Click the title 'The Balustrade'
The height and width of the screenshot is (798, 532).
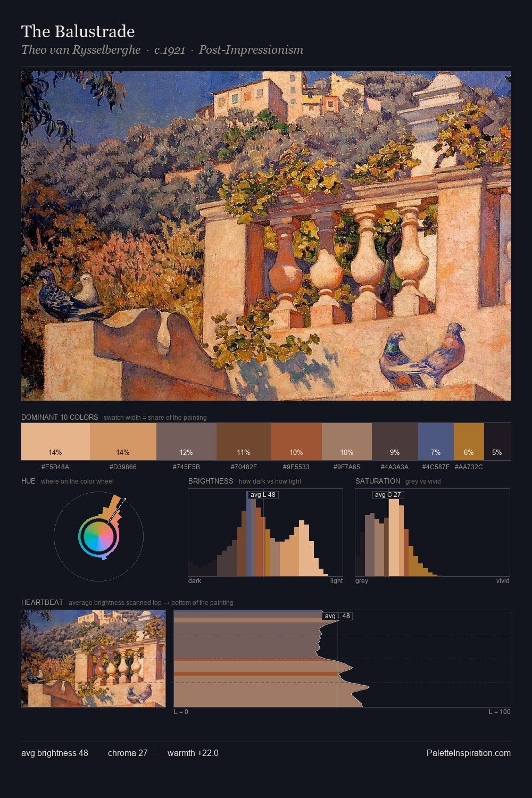pyautogui.click(x=78, y=31)
